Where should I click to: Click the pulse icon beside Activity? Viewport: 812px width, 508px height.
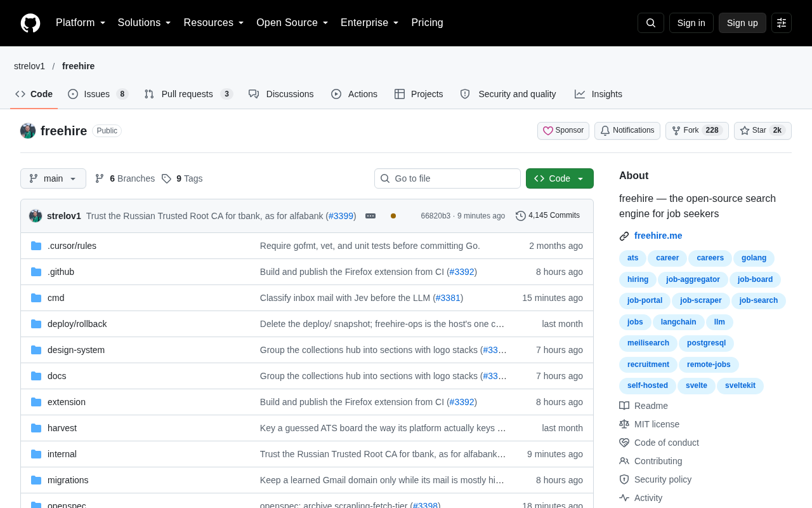624,498
